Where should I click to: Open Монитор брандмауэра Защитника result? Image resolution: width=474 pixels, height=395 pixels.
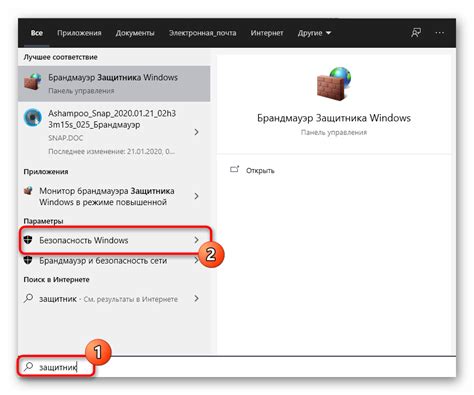pos(114,196)
